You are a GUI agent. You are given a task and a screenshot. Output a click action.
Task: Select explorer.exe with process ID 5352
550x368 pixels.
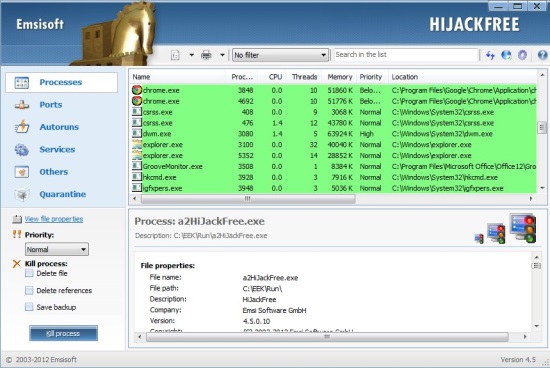333,155
